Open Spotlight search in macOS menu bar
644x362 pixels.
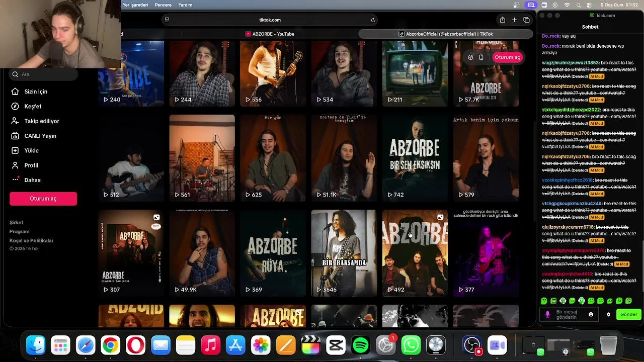[x=579, y=5]
